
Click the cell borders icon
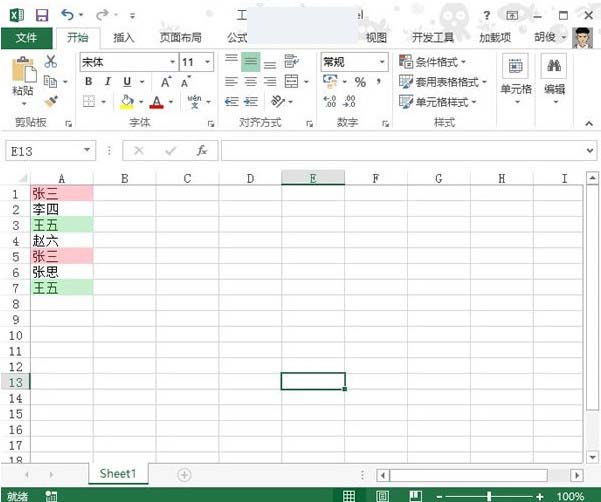point(89,102)
